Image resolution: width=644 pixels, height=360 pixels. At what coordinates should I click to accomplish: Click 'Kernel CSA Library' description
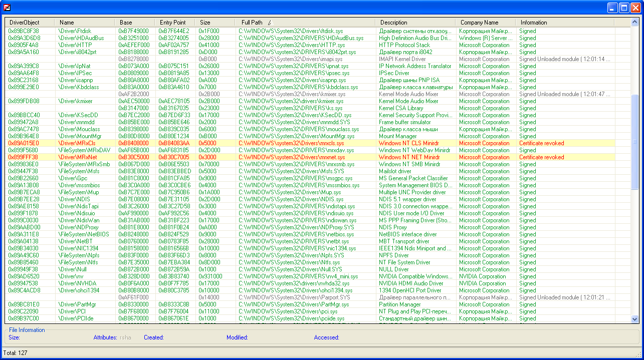(x=401, y=108)
